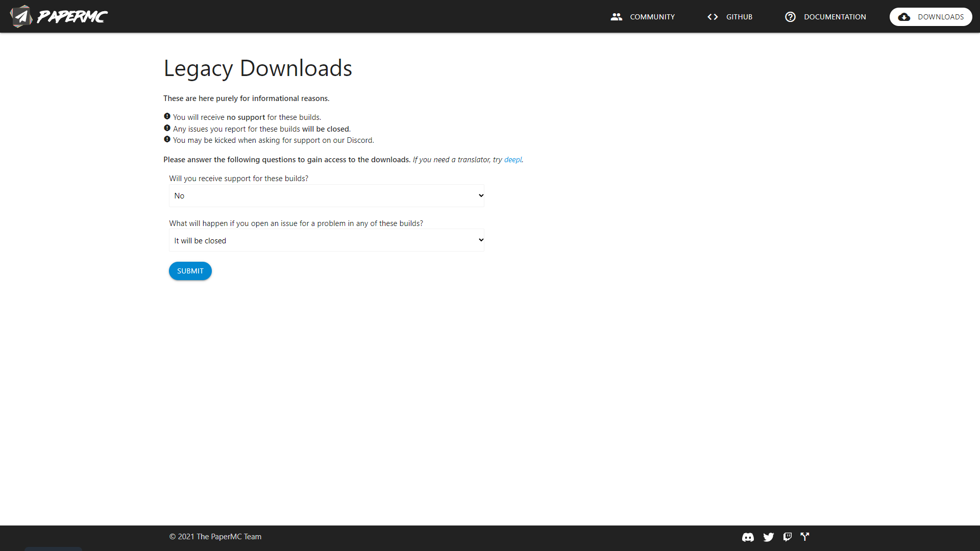Click the GitHub code brackets icon
This screenshot has height=551, width=980.
click(x=713, y=17)
